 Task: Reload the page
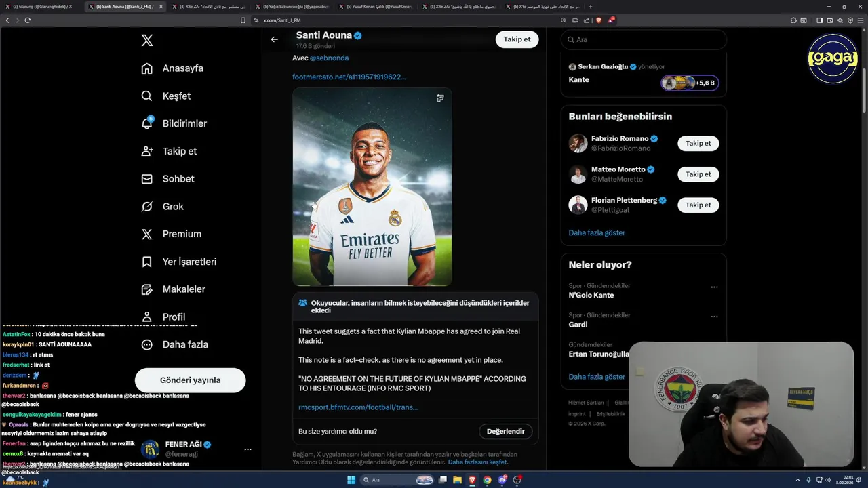(x=28, y=20)
